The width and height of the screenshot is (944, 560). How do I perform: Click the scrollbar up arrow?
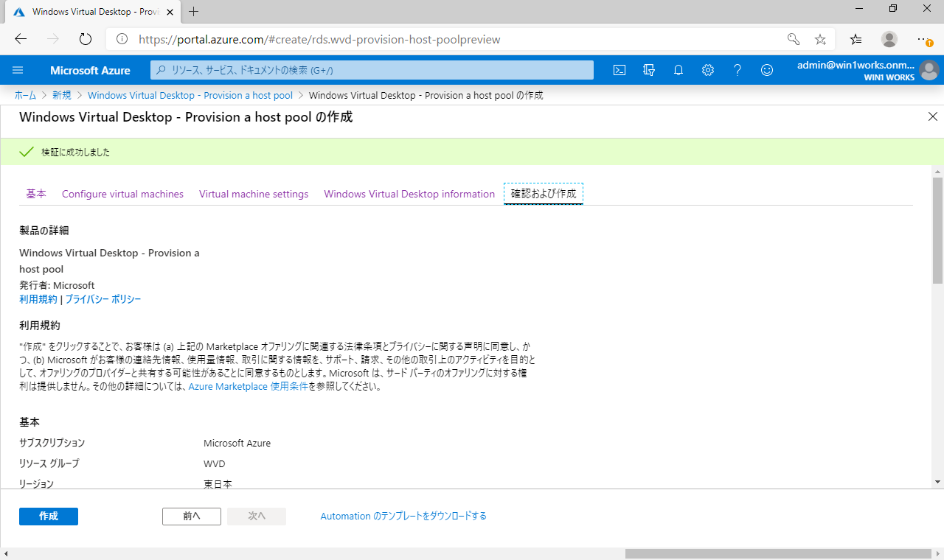click(x=937, y=171)
